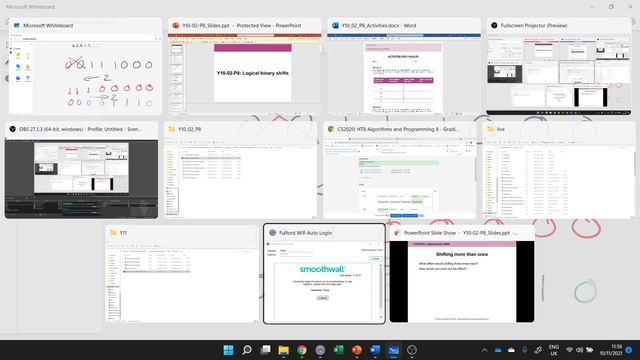Click the OBS icon beside Fullscreen Projector title
Viewport: 640px width, 360px height.
click(494, 25)
